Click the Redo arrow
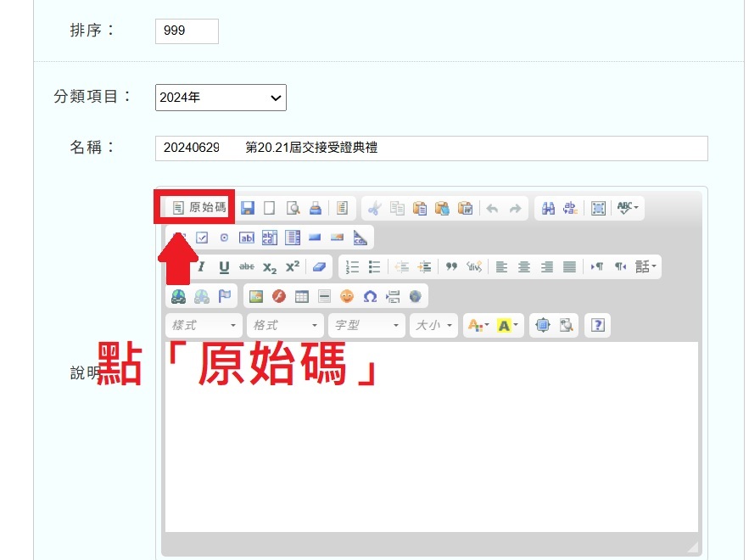Viewport: 749px width, 560px height. [x=515, y=209]
